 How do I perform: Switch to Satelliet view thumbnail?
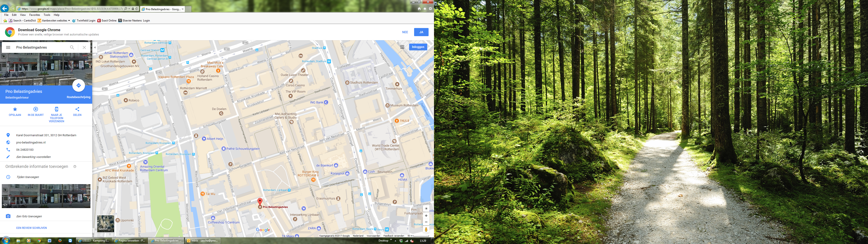pos(106,224)
